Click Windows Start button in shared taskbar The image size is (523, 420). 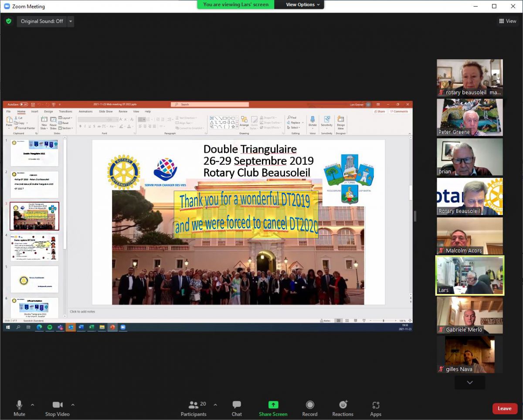point(7,327)
